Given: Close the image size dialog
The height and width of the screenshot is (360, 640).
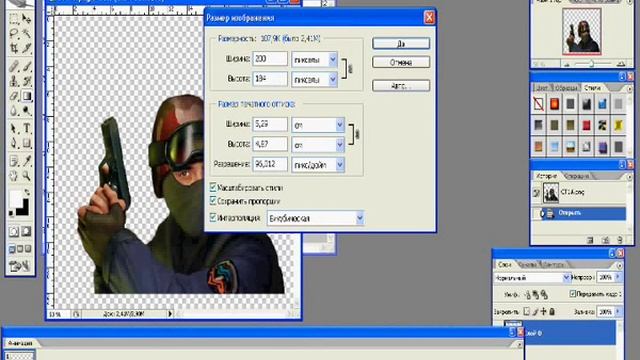Looking at the screenshot, I should pyautogui.click(x=429, y=18).
